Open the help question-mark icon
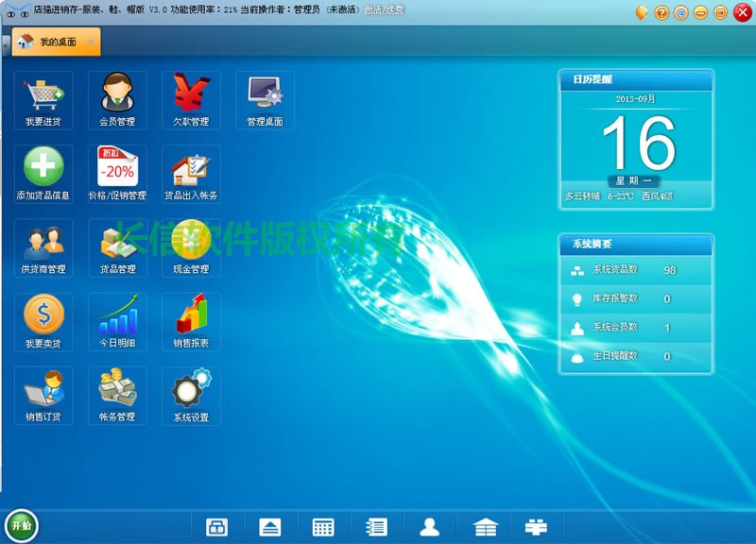This screenshot has height=544, width=756. pos(661,12)
